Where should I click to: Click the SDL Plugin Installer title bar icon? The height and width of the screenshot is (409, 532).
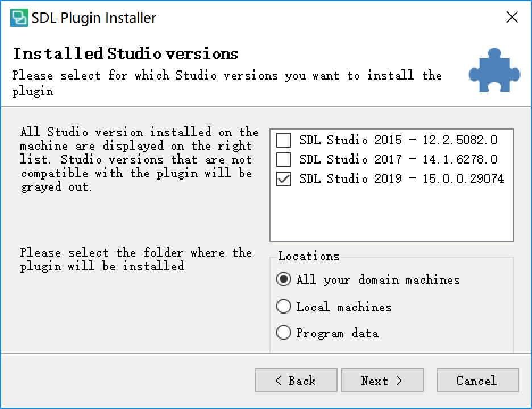pyautogui.click(x=19, y=18)
